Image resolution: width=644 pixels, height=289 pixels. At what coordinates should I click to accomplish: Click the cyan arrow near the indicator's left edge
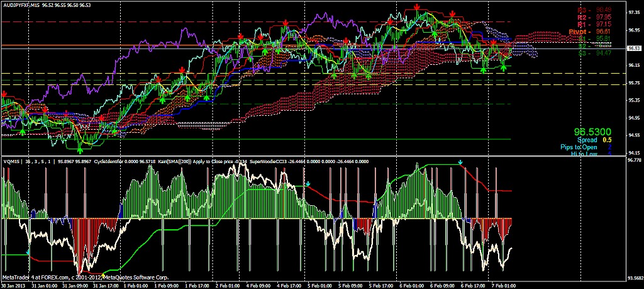coord(27,252)
